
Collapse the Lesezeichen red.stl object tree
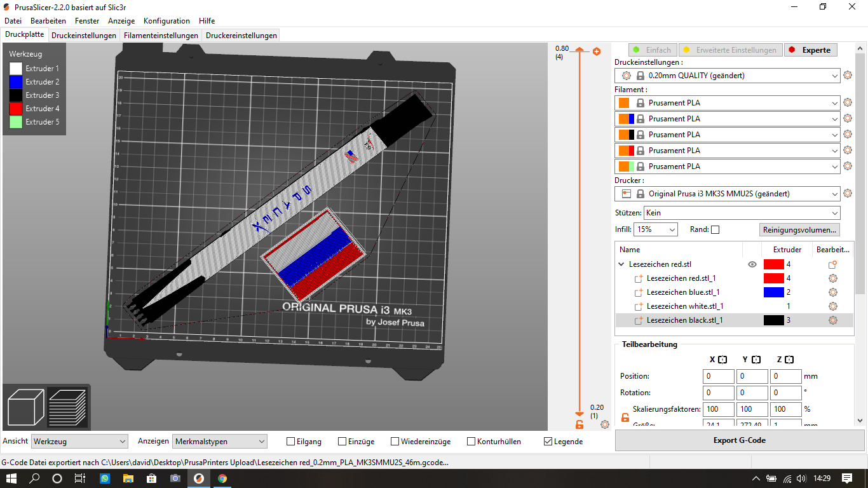(x=621, y=264)
